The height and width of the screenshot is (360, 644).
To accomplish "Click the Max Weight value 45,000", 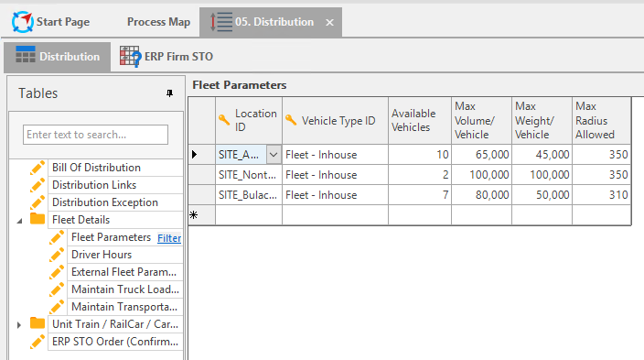I will 542,155.
